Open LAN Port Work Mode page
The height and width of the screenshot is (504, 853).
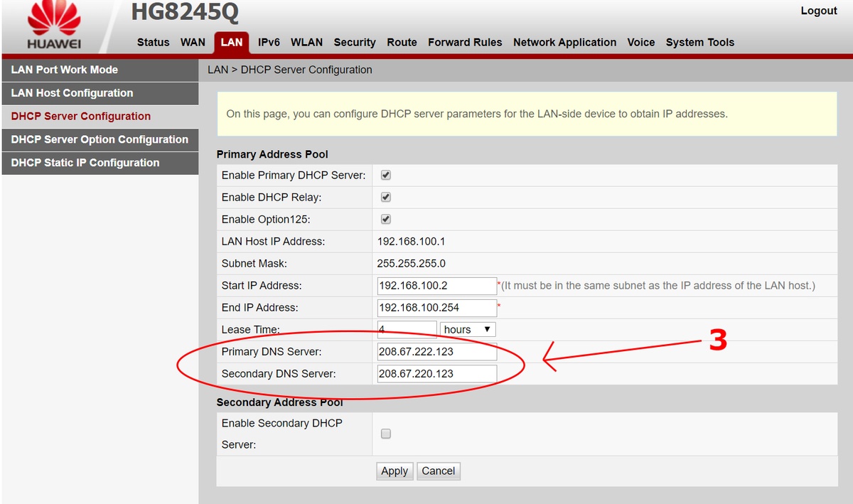(x=100, y=70)
